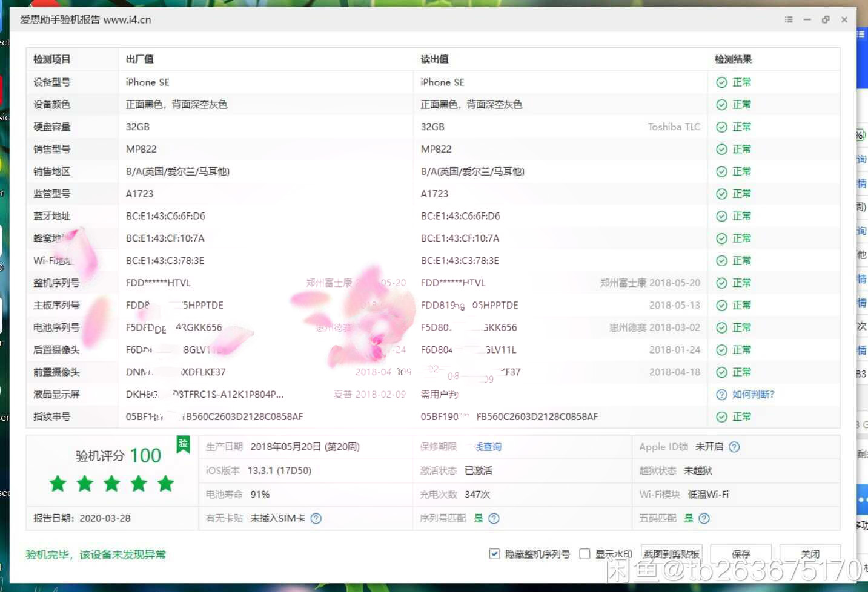Viewport: 868px width, 592px height.
Task: Click the green check icon in 指纹串号 row
Action: click(x=721, y=416)
